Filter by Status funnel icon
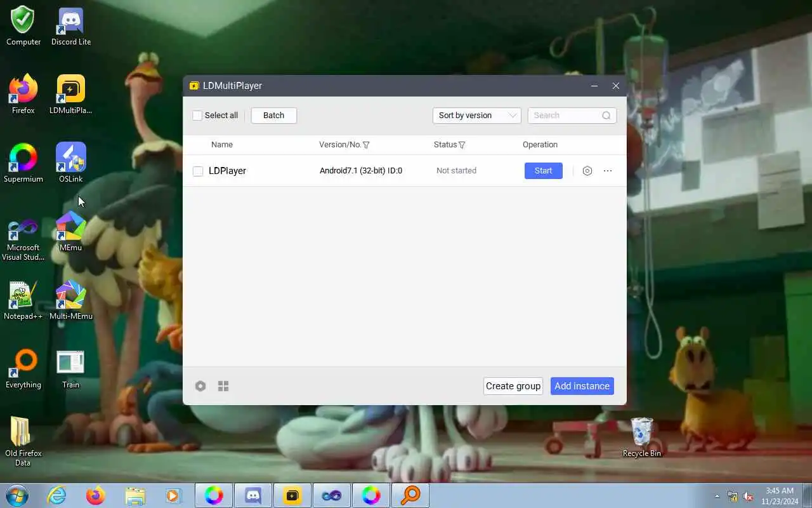The height and width of the screenshot is (508, 812). pos(462,145)
